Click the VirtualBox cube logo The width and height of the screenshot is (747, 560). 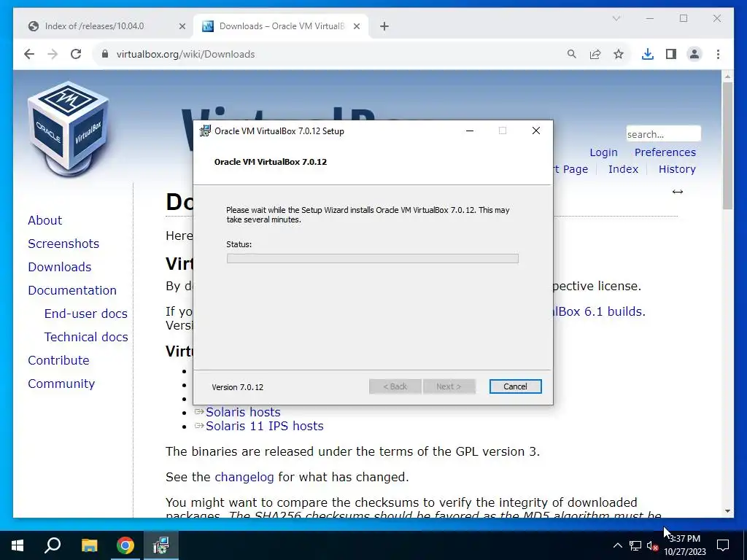click(x=69, y=128)
